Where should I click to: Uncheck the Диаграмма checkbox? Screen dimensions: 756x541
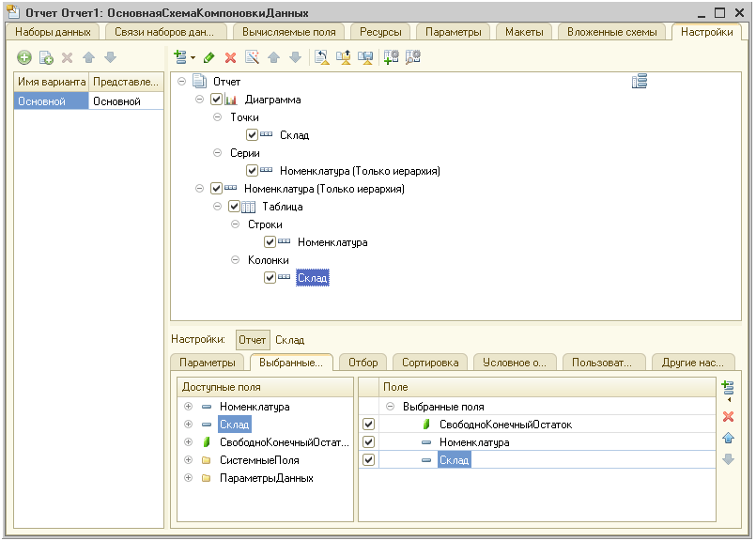coord(217,100)
